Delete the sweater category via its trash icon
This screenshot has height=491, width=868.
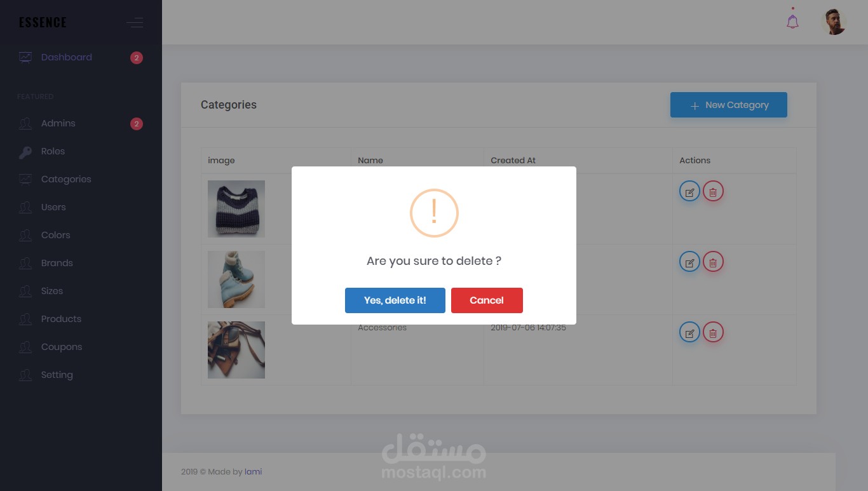[x=713, y=191]
